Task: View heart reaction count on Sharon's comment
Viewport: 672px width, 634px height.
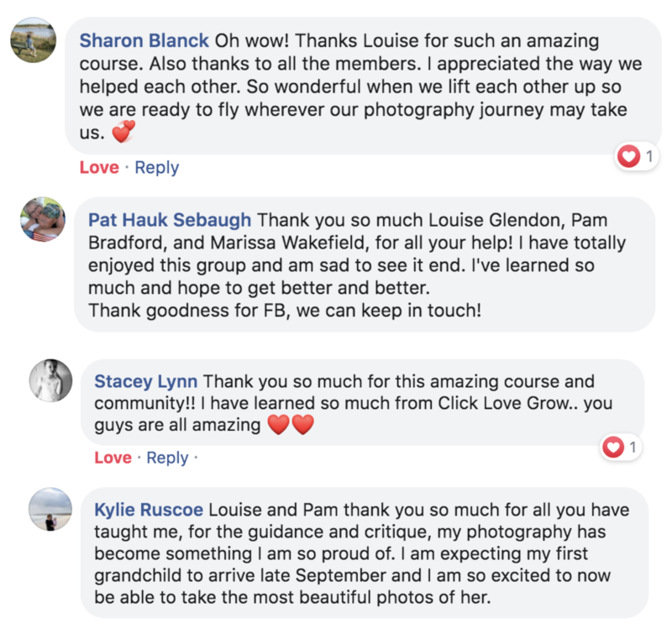Action: coord(638,156)
